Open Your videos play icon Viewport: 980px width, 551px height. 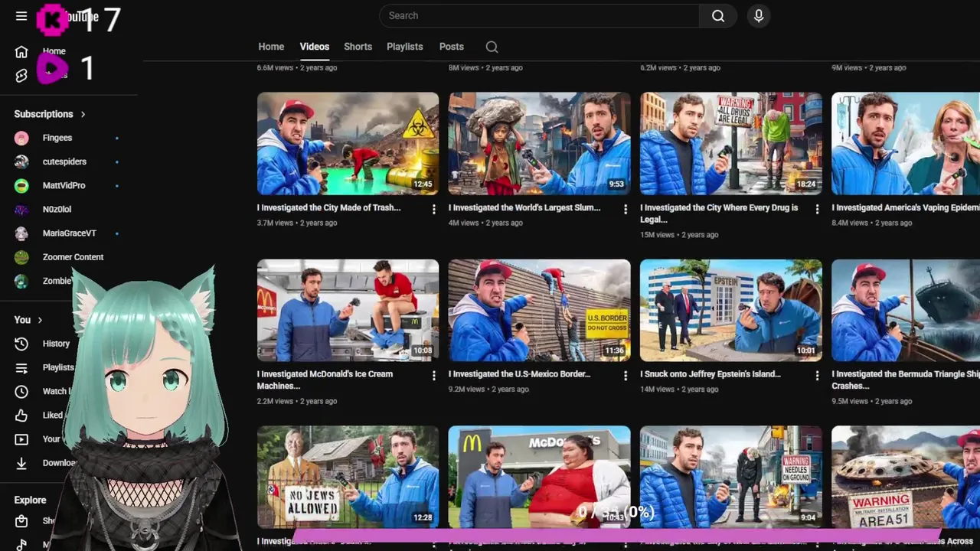coord(21,439)
